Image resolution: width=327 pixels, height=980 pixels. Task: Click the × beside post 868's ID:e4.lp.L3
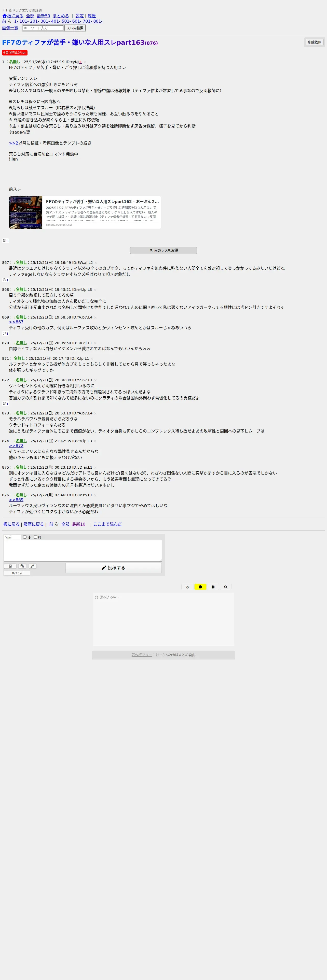coord(95,290)
